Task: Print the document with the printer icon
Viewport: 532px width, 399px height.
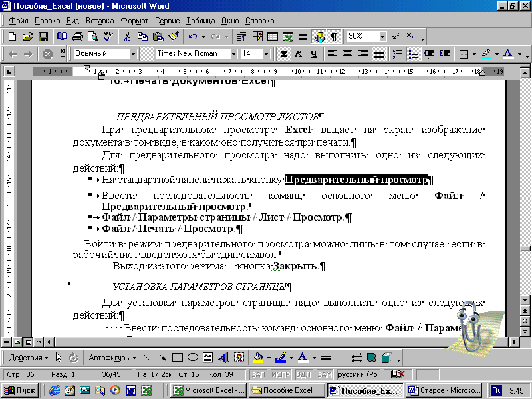Action: click(x=77, y=37)
